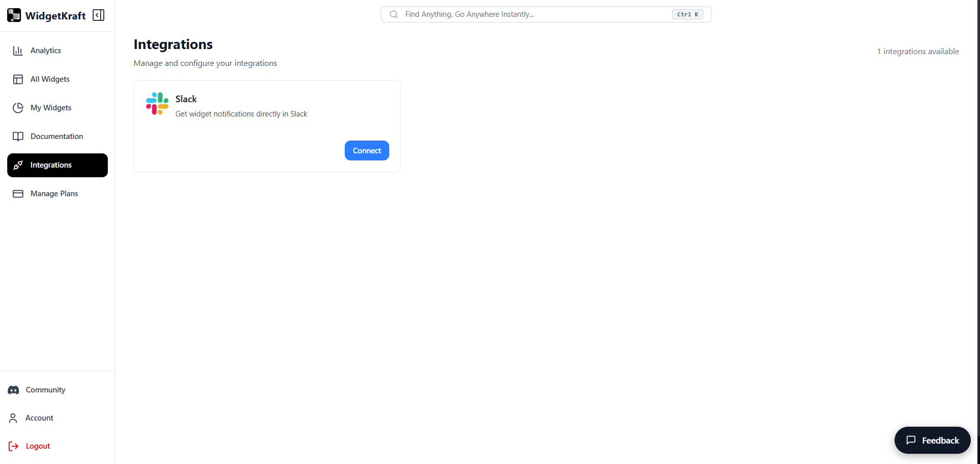Select the Analytics chart icon
Image resolution: width=980 pixels, height=464 pixels.
[x=18, y=50]
